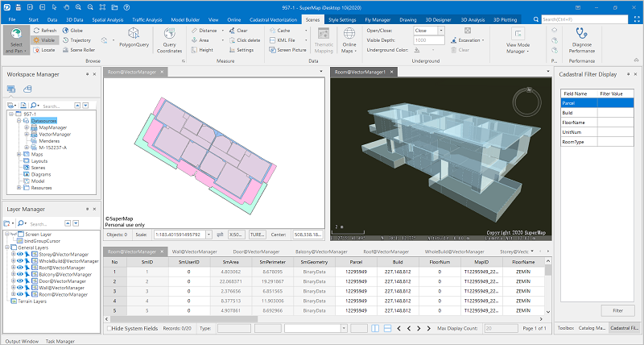Screen dimensions: 644x345
Task: Close the Room@VectorManager1 scene tab
Action: click(x=392, y=72)
